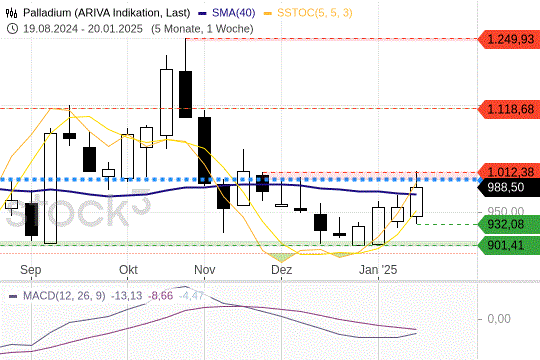The image size is (540, 360).
Task: Open the SSTOC(5, 5, 3) indicator label
Action: pos(315,13)
